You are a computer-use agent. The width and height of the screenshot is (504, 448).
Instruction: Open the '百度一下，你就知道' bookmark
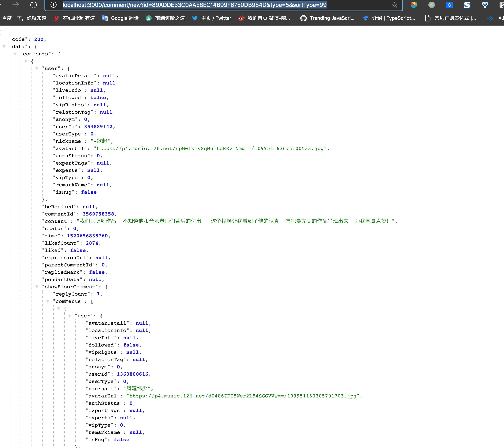(24, 18)
